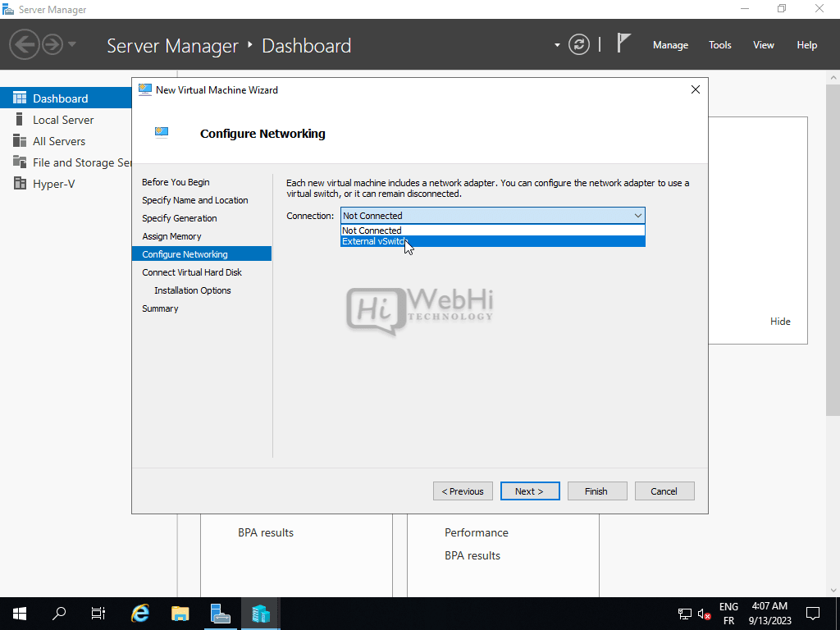Open Performance in the right tile
The height and width of the screenshot is (630, 840).
477,532
